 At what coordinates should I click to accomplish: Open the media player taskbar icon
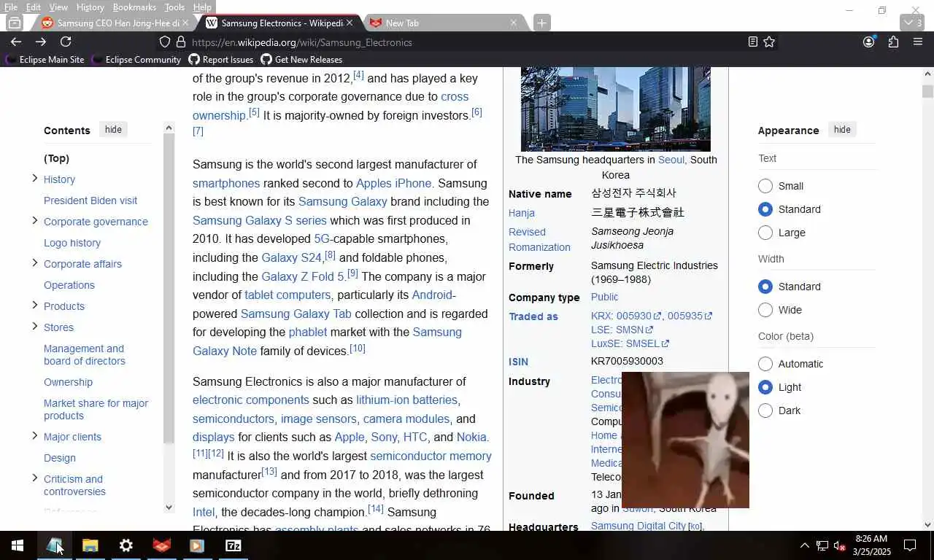coord(197,545)
